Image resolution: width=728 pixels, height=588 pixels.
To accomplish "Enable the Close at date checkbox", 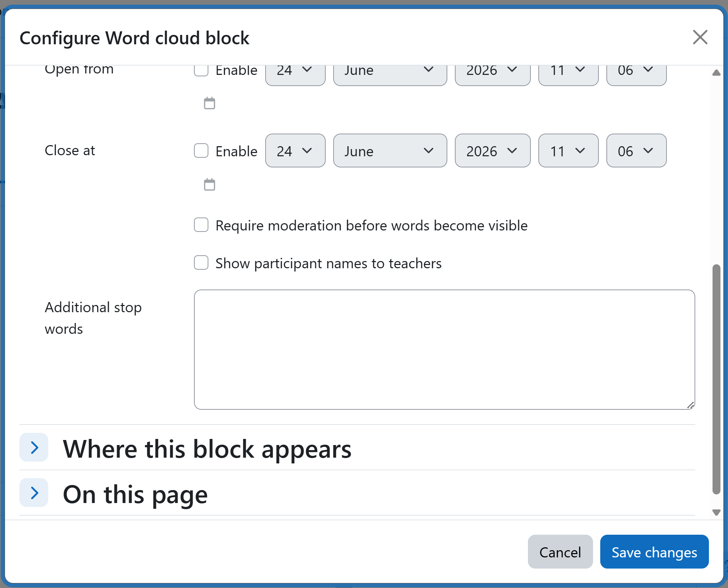I will click(x=201, y=151).
